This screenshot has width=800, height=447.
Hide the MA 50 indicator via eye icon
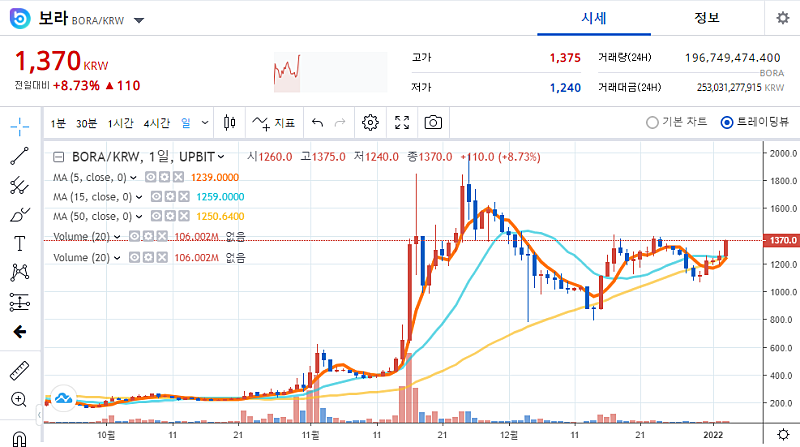click(x=157, y=216)
